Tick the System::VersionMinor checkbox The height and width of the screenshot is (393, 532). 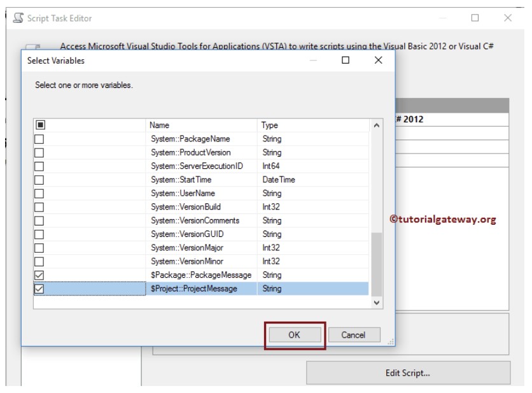tap(39, 261)
